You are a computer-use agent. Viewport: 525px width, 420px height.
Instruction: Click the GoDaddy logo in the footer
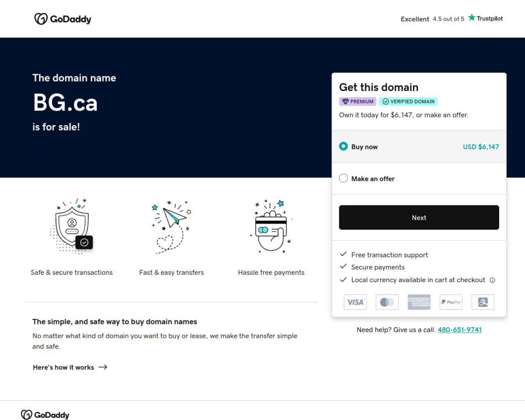pyautogui.click(x=45, y=415)
